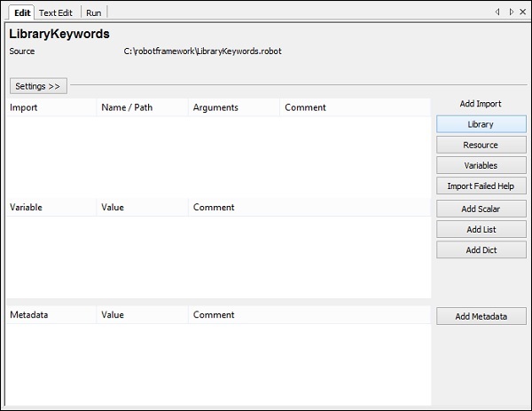This screenshot has width=532, height=411.
Task: Click Add Metadata button
Action: (x=481, y=316)
